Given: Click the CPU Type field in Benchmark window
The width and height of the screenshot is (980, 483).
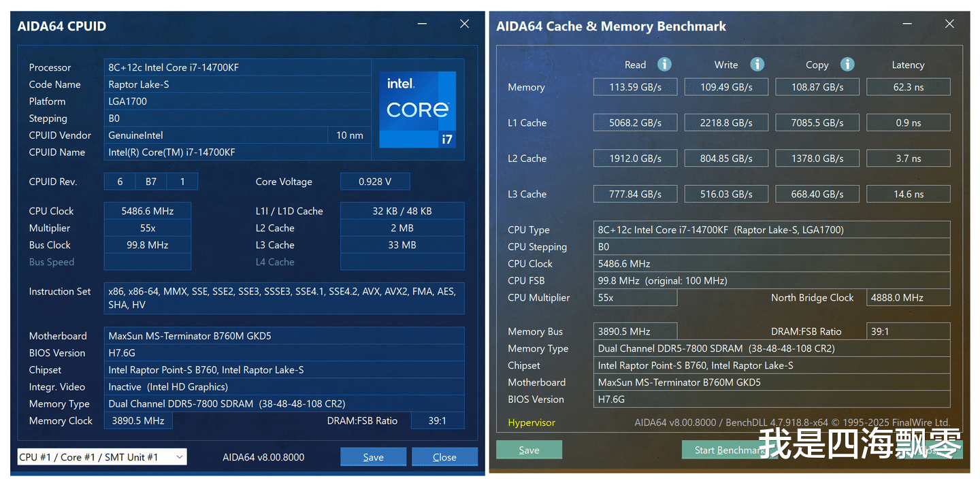Looking at the screenshot, I should pos(772,230).
